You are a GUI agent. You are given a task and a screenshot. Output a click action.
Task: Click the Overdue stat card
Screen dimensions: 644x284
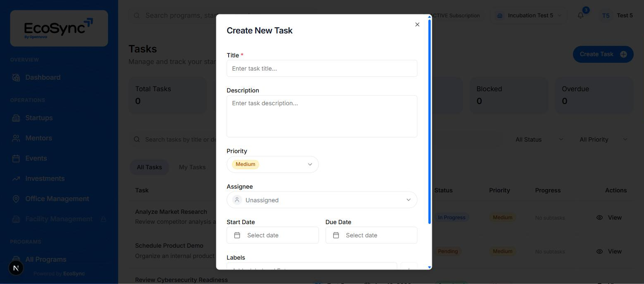click(594, 95)
